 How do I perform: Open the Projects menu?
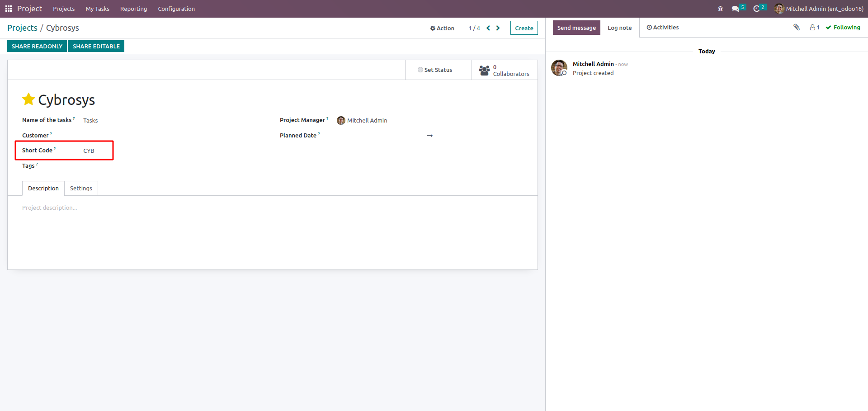pyautogui.click(x=64, y=9)
